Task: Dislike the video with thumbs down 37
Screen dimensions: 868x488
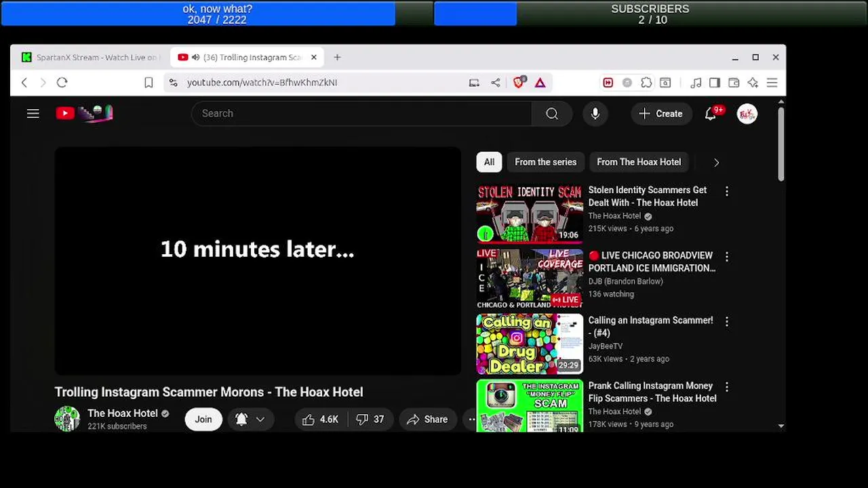Action: (370, 420)
